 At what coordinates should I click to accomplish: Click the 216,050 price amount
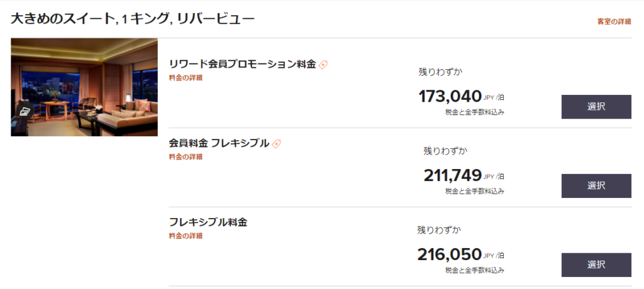pyautogui.click(x=450, y=254)
